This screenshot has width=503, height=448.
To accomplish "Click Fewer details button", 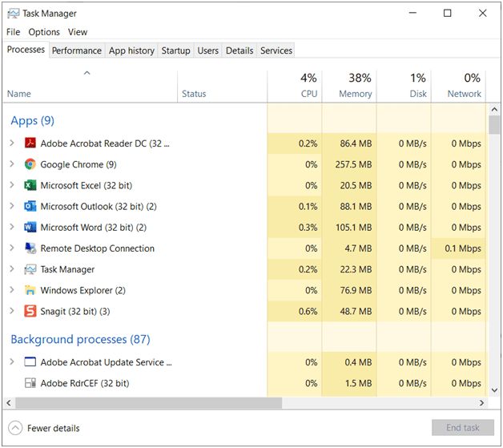I will (44, 428).
